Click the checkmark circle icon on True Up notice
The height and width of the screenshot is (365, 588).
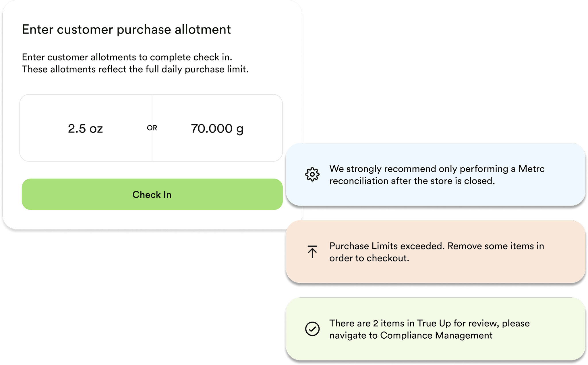(x=313, y=329)
